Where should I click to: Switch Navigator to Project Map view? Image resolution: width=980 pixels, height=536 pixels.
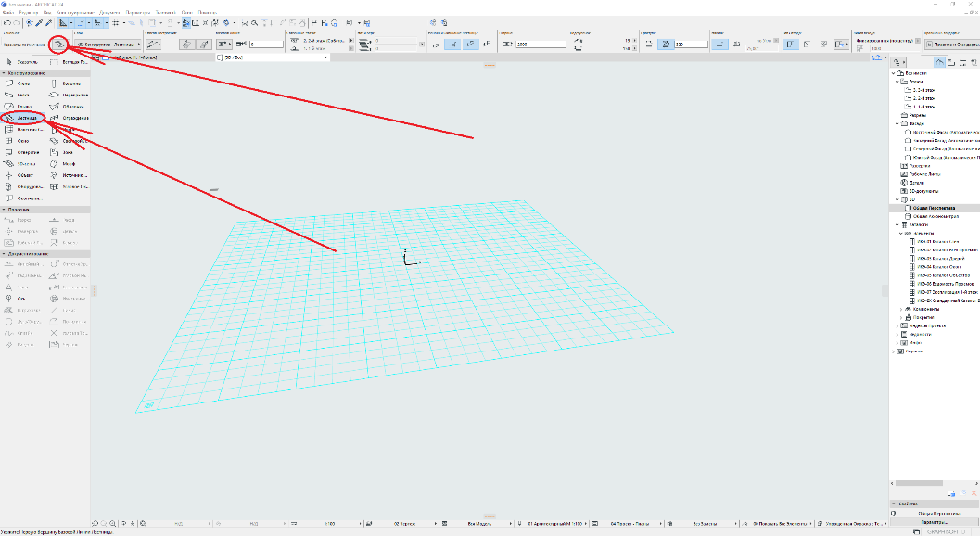939,62
